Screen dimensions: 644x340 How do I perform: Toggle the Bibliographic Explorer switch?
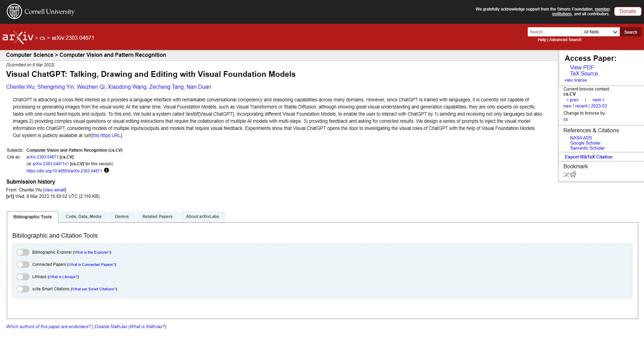23,252
